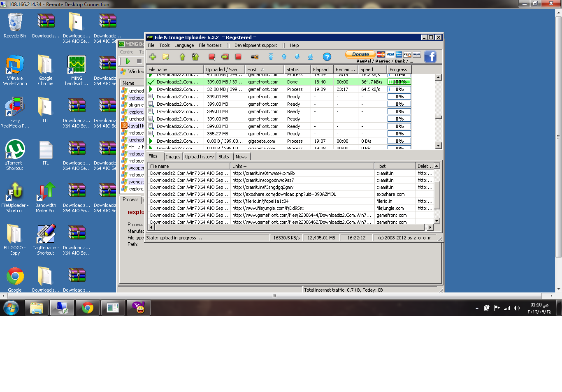Click the plain red Stop all icon

pyautogui.click(x=238, y=57)
